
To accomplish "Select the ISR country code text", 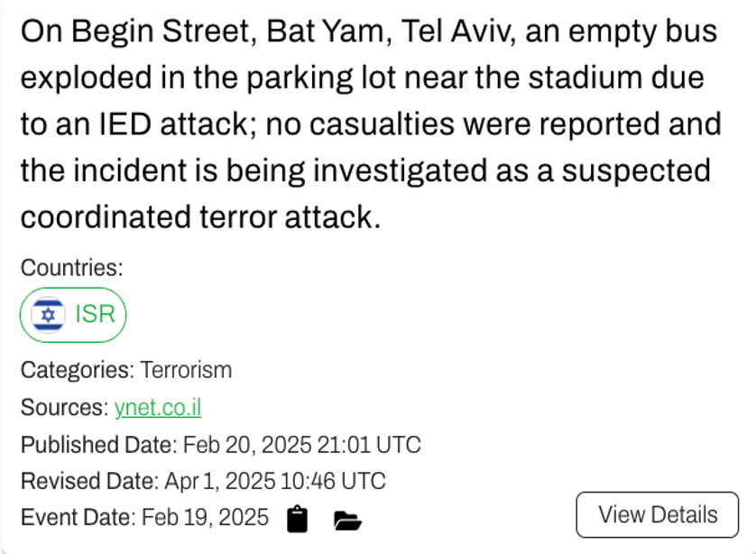I will (x=95, y=315).
